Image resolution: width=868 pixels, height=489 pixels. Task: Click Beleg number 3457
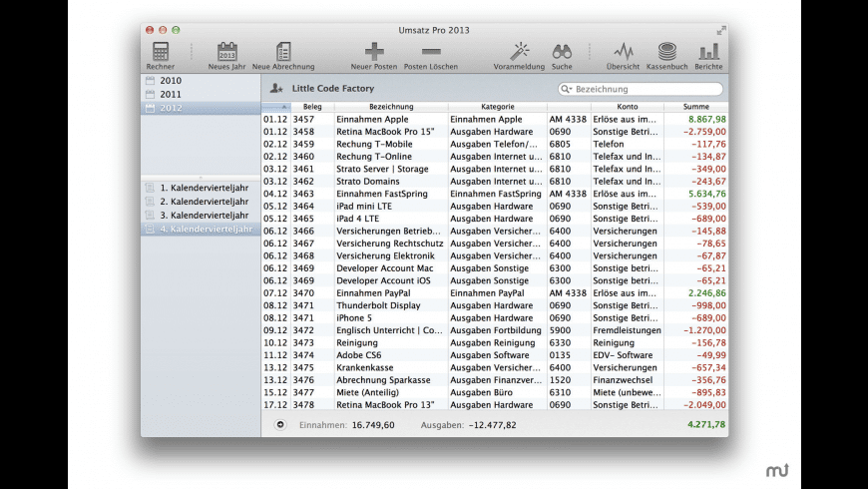pyautogui.click(x=303, y=119)
